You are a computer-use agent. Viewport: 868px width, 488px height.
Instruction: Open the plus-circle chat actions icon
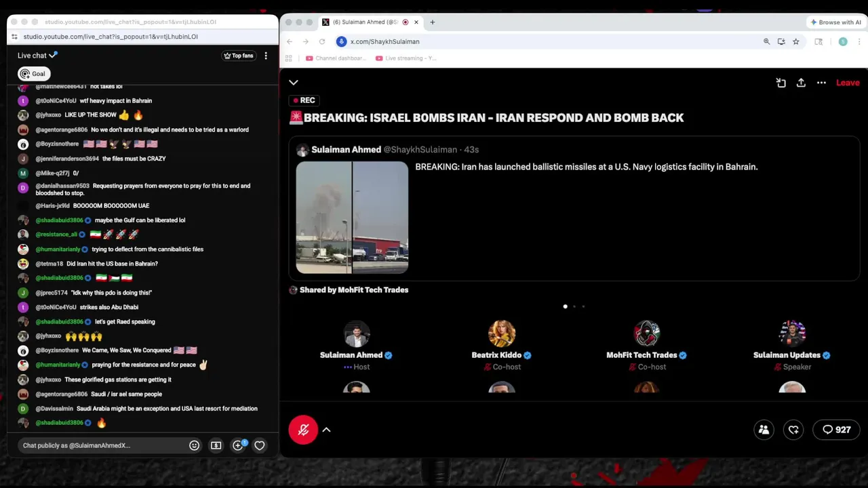tap(237, 446)
